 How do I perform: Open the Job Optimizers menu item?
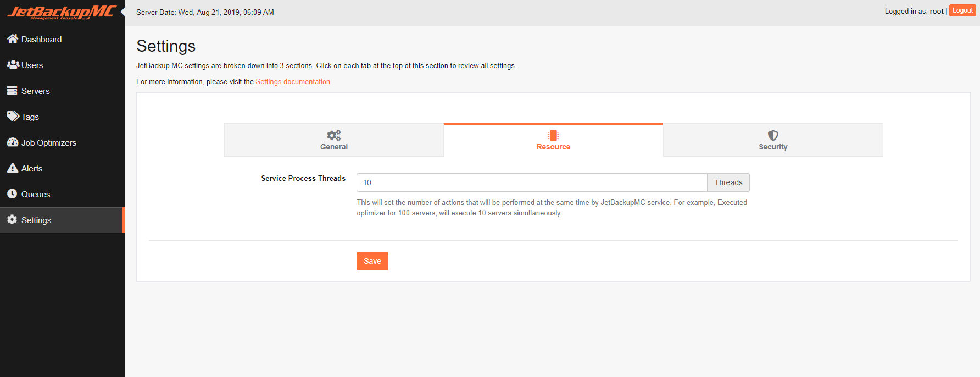click(x=63, y=142)
